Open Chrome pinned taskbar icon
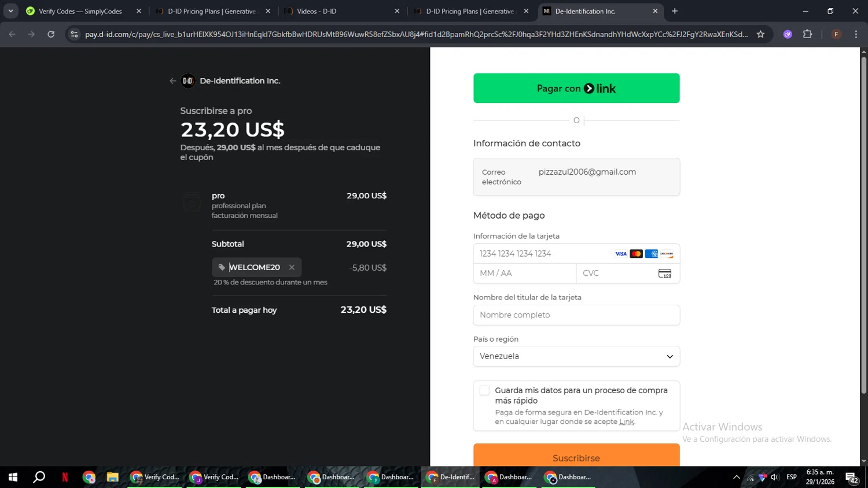This screenshot has width=868, height=488. pyautogui.click(x=89, y=477)
